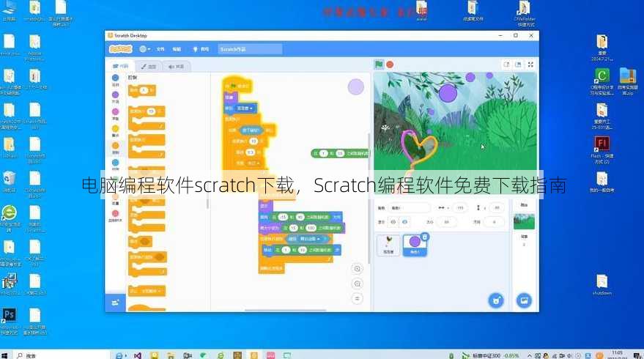Image resolution: width=644 pixels, height=359 pixels.
Task: Click the Scratch logo in menu bar
Action: (120, 49)
